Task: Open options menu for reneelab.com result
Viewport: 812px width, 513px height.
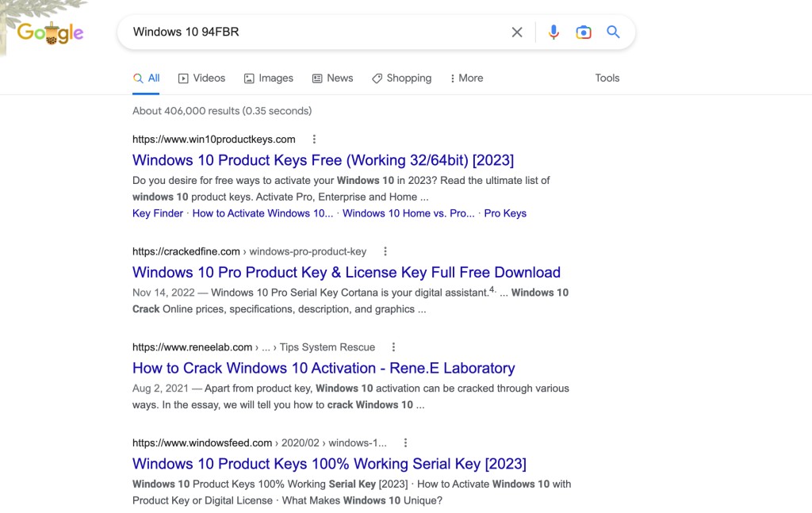Action: pos(393,347)
